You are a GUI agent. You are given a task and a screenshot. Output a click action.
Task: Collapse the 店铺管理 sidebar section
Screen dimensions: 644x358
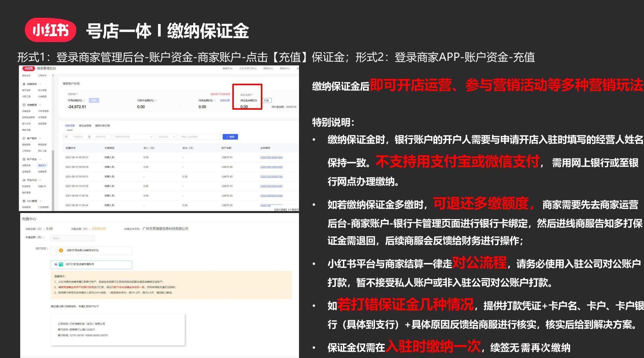(40, 105)
